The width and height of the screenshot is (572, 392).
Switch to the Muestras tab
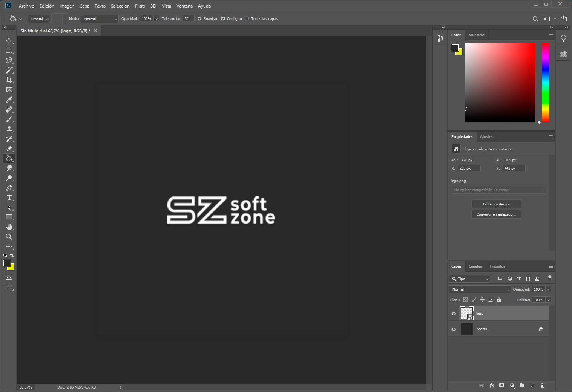[476, 35]
